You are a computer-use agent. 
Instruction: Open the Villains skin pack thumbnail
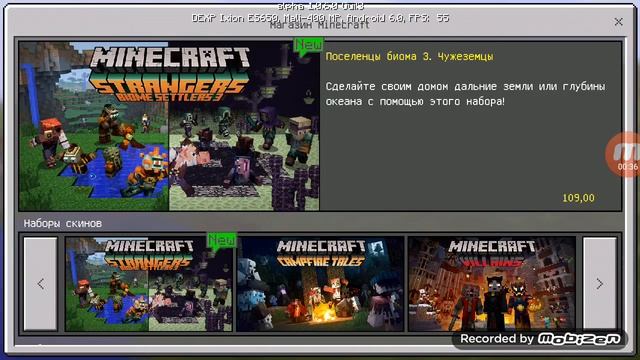pyautogui.click(x=492, y=284)
